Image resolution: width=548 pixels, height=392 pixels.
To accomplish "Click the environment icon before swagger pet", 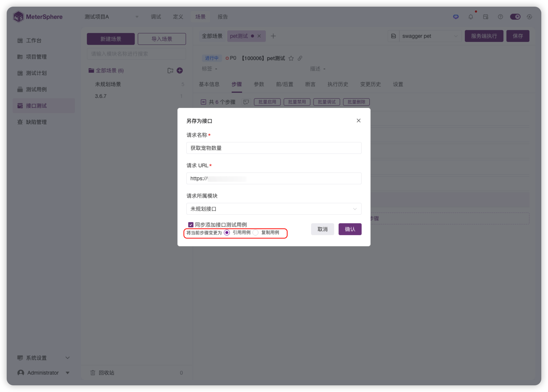I will (394, 36).
